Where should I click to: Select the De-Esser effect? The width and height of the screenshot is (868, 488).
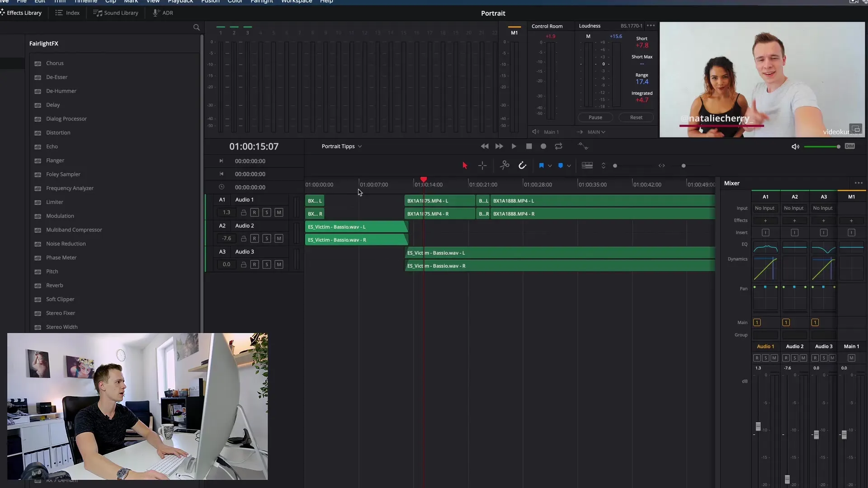click(x=57, y=77)
